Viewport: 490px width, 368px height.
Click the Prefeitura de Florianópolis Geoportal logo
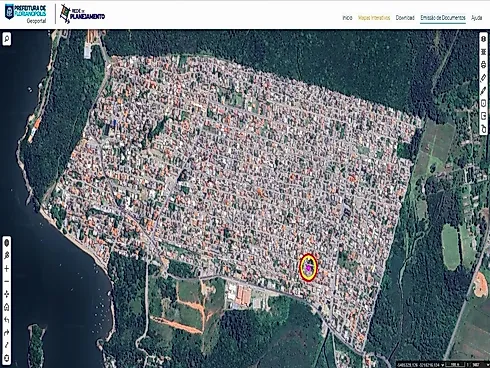tap(25, 14)
